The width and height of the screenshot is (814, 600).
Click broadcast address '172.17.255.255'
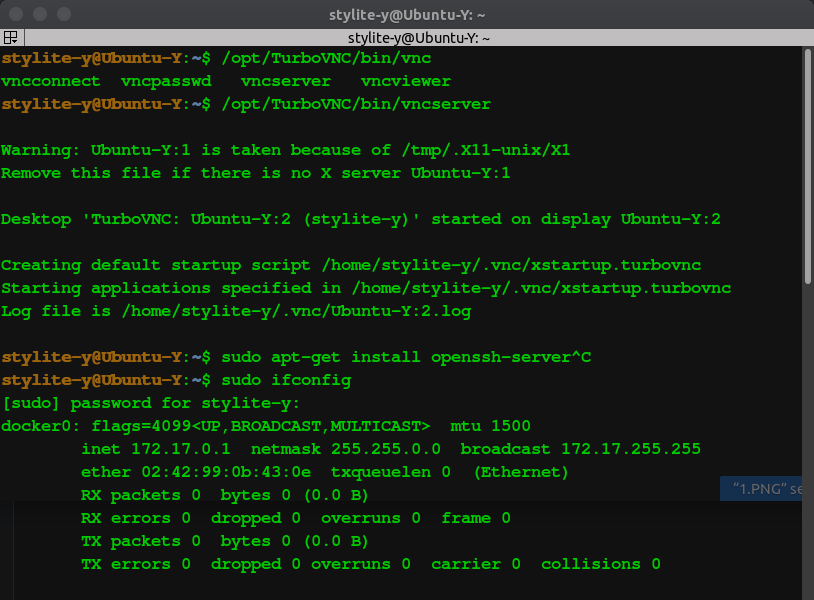point(631,449)
